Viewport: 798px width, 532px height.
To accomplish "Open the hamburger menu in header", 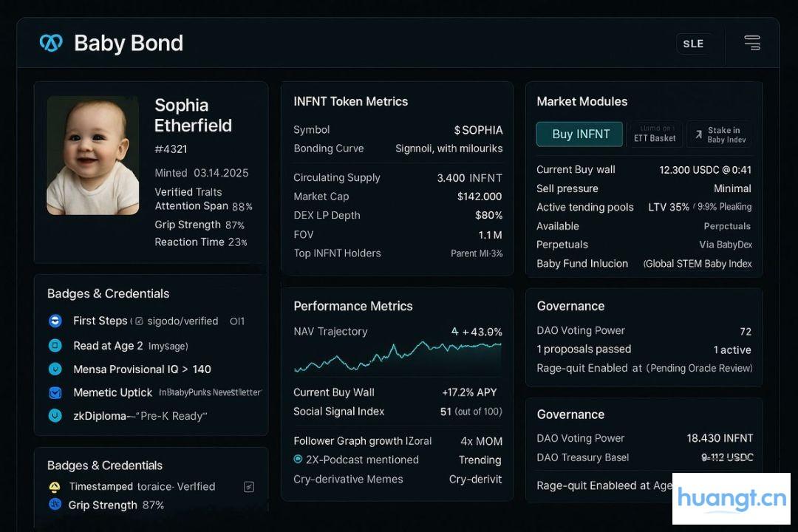I will pyautogui.click(x=752, y=43).
